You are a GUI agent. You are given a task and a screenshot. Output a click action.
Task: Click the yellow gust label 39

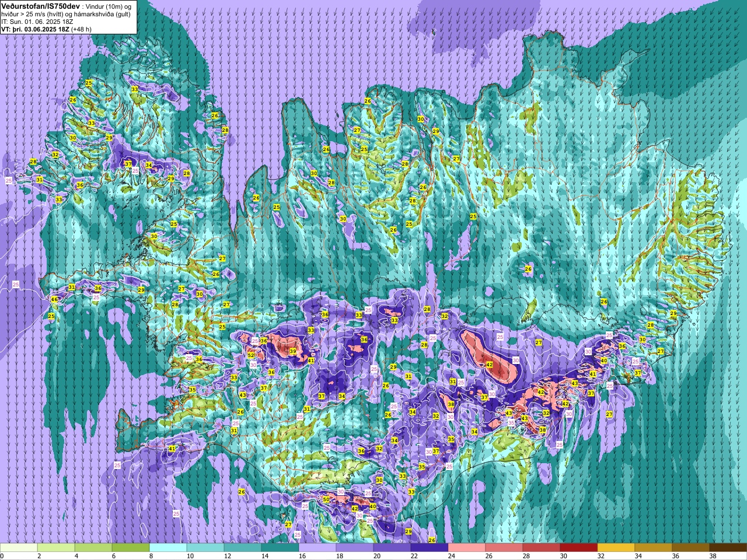(x=293, y=351)
